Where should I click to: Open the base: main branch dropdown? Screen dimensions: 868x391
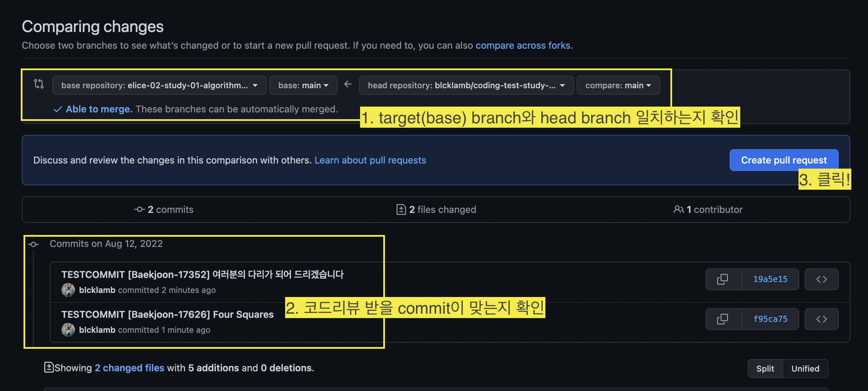303,85
